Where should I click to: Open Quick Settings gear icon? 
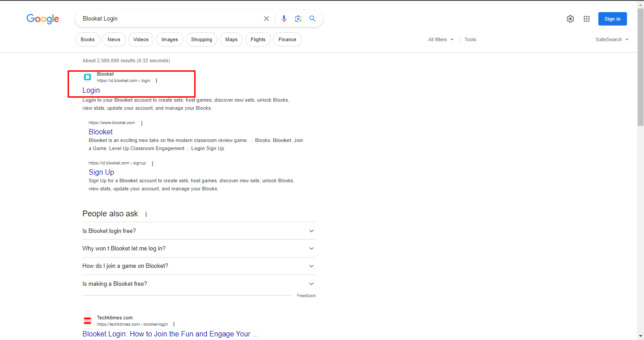pos(570,19)
